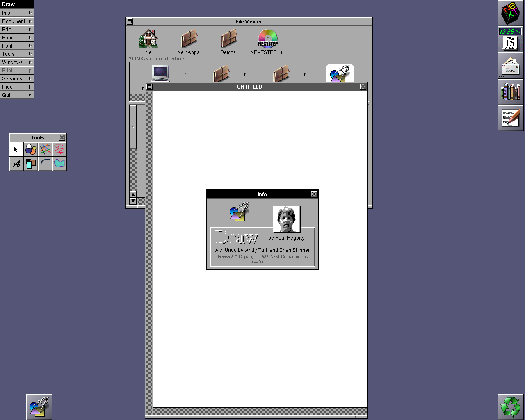Open the Format submenu

(17, 38)
